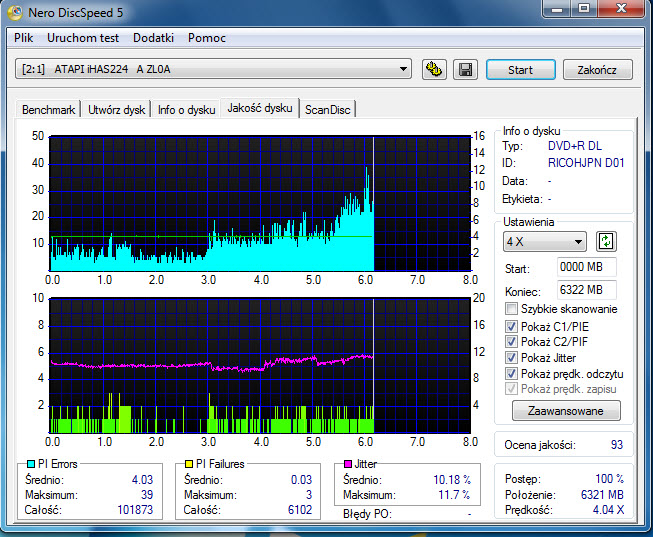Open the Uruchom test menu

83,38
